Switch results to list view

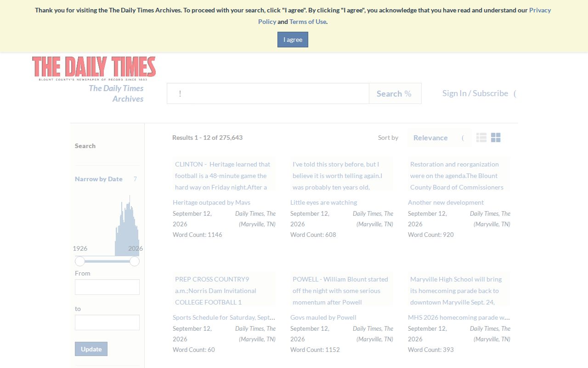[481, 138]
